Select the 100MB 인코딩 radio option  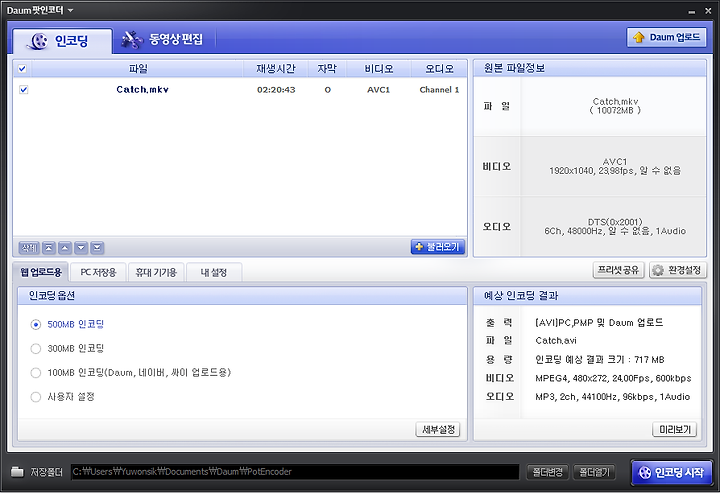[x=35, y=372]
